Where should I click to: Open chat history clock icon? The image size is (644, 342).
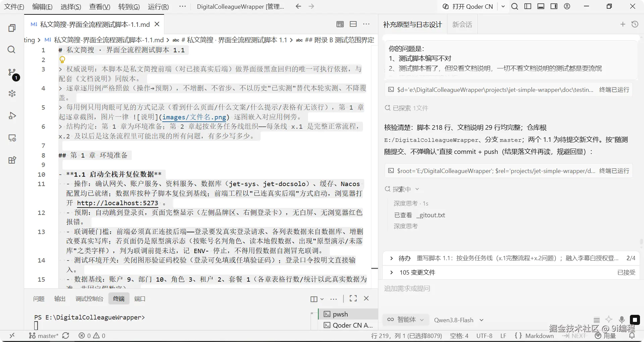pyautogui.click(x=635, y=24)
